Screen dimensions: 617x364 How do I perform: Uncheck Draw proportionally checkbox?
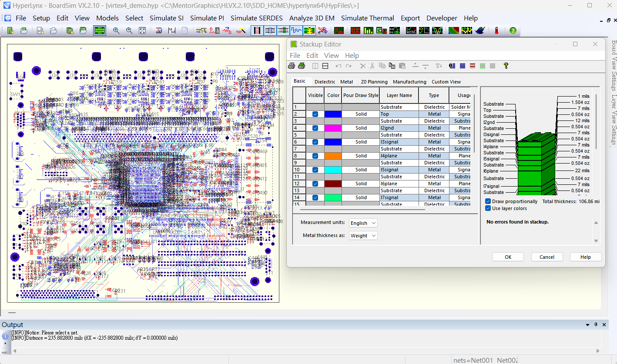[x=488, y=201]
